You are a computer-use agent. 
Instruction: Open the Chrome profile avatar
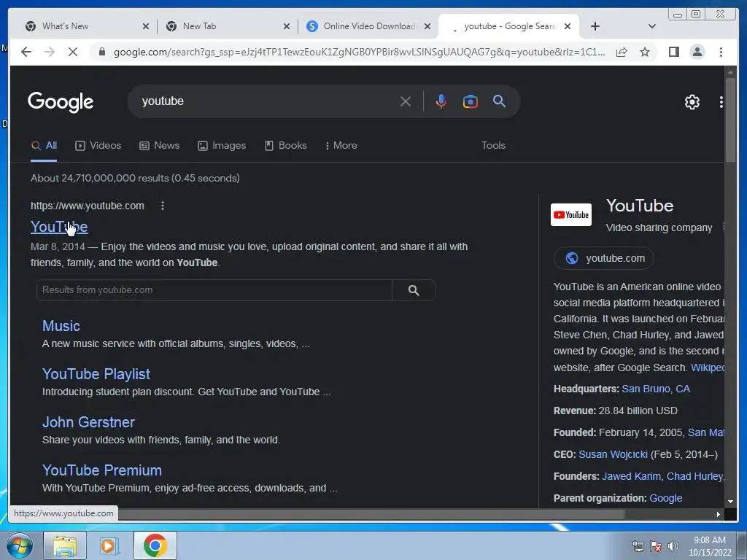pyautogui.click(x=697, y=52)
